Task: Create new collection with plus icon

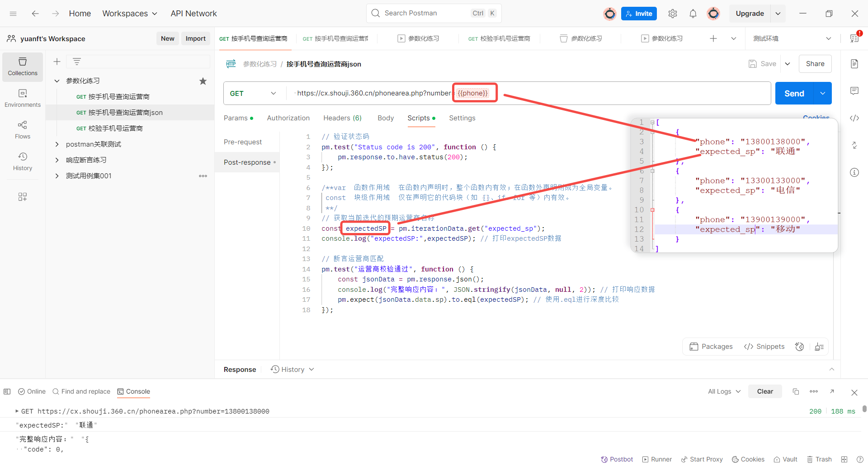Action: (x=57, y=62)
